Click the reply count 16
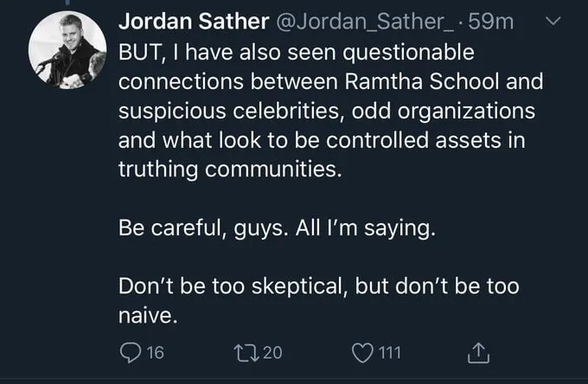This screenshot has width=588, height=384. (155, 352)
